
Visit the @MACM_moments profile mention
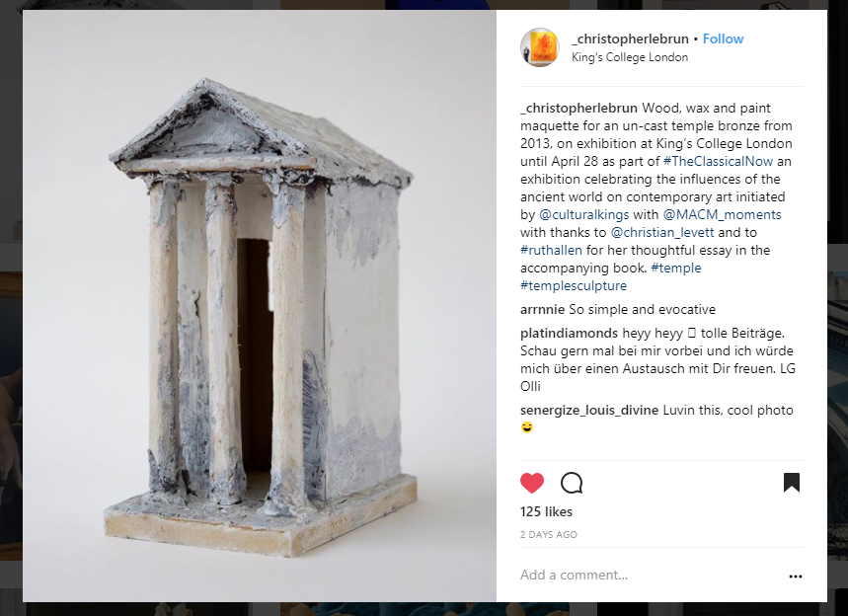[x=722, y=214]
